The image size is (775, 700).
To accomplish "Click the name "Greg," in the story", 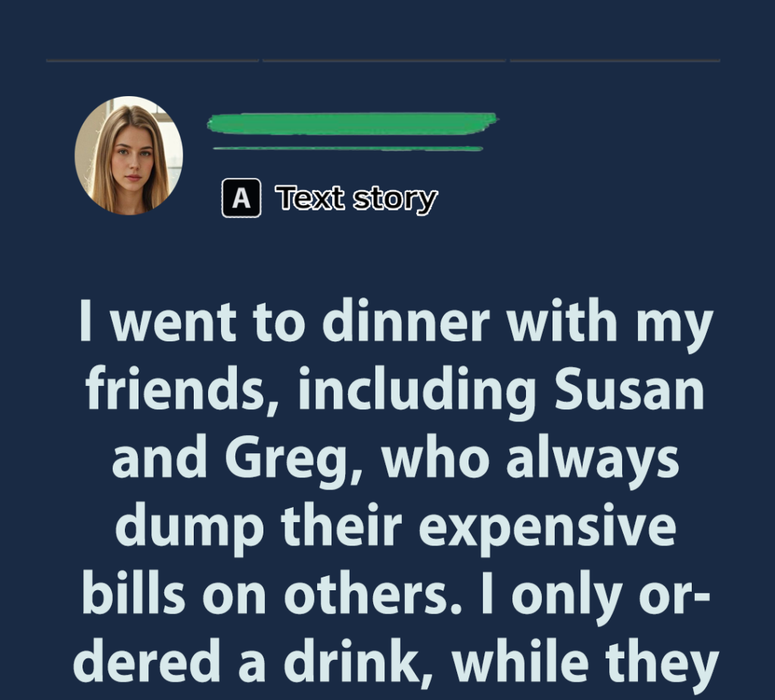I will [x=294, y=460].
